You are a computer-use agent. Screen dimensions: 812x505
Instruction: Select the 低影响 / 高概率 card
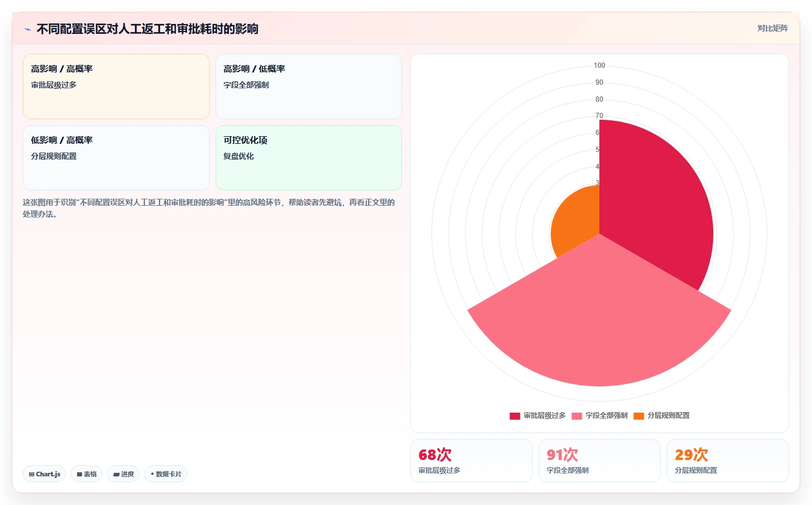(116, 158)
